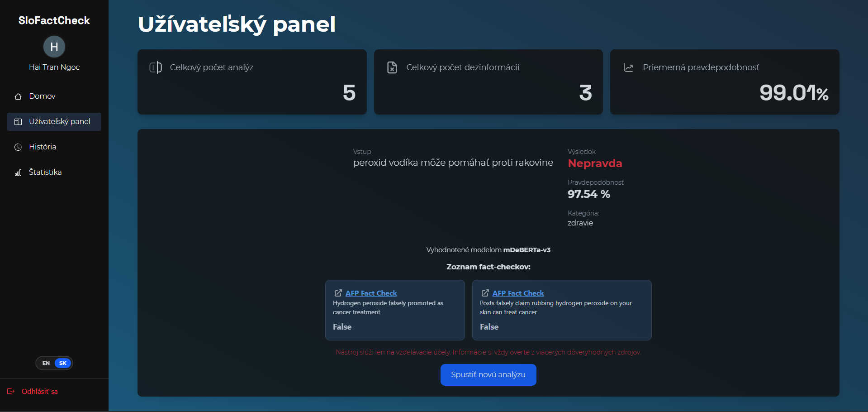This screenshot has height=412, width=868.
Task: Click the 99.01% average probability value
Action: (x=794, y=93)
